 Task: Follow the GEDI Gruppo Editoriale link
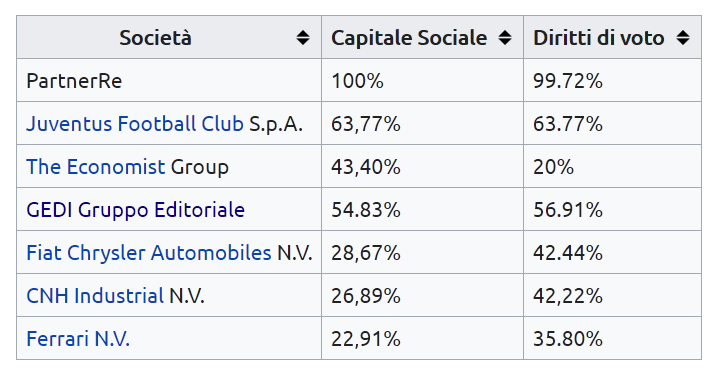(x=135, y=210)
